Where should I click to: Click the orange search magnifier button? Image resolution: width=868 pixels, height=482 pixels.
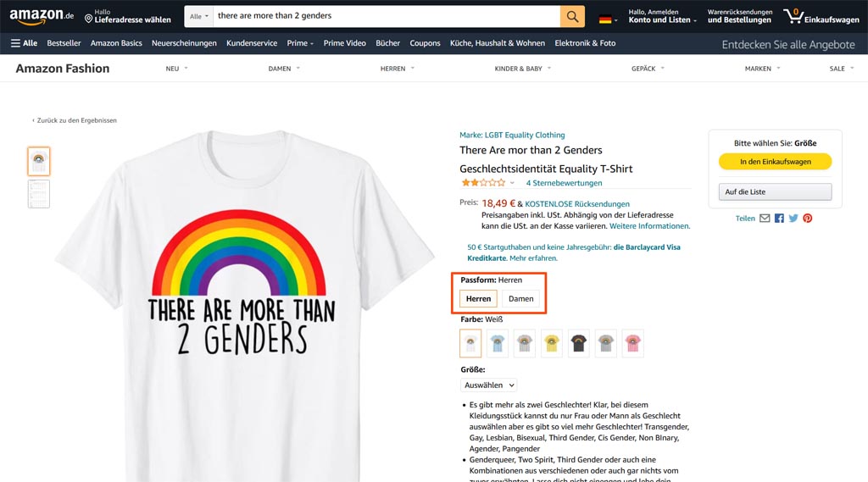pos(572,16)
